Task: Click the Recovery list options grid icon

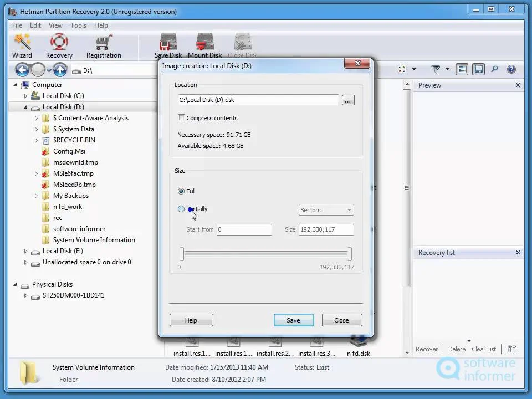Action: tap(512, 349)
